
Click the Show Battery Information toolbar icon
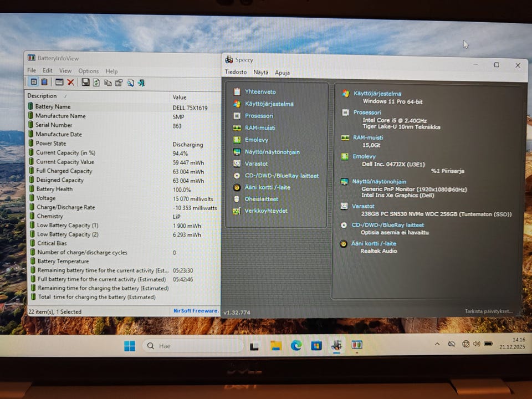(x=34, y=82)
